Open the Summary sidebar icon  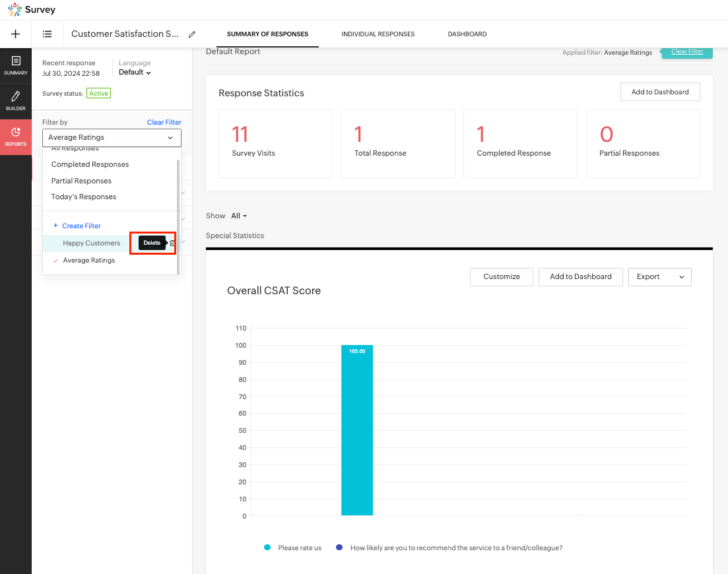(16, 65)
